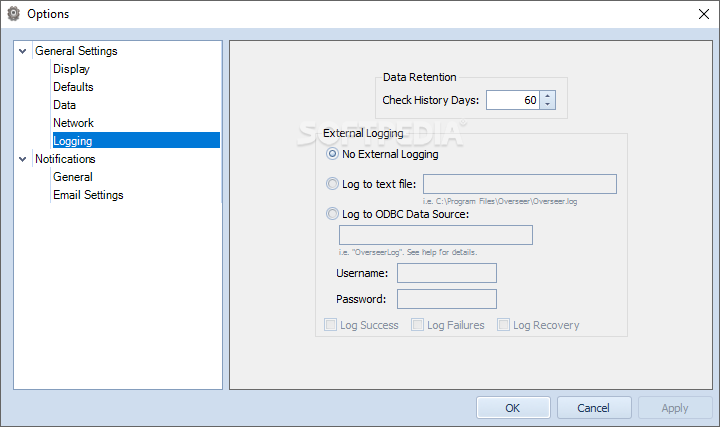Open the Email Settings page
This screenshot has height=427, width=720.
(x=88, y=195)
